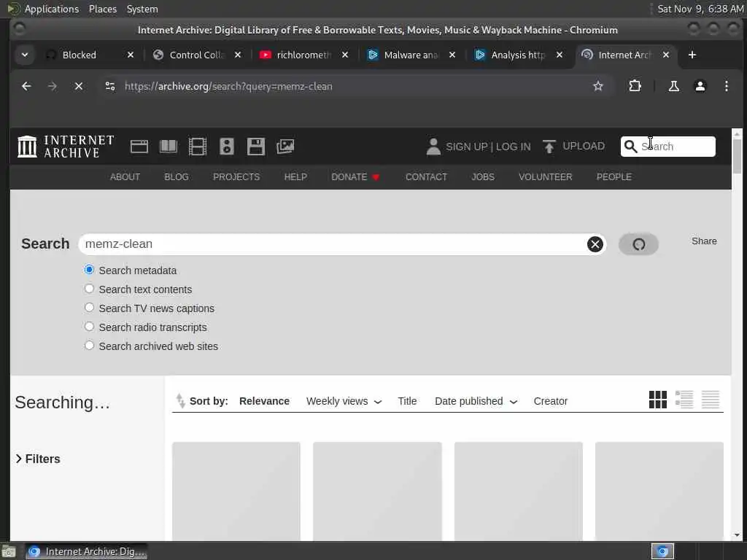The width and height of the screenshot is (747, 560).
Task: Open the Audio speaker icon
Action: [227, 146]
